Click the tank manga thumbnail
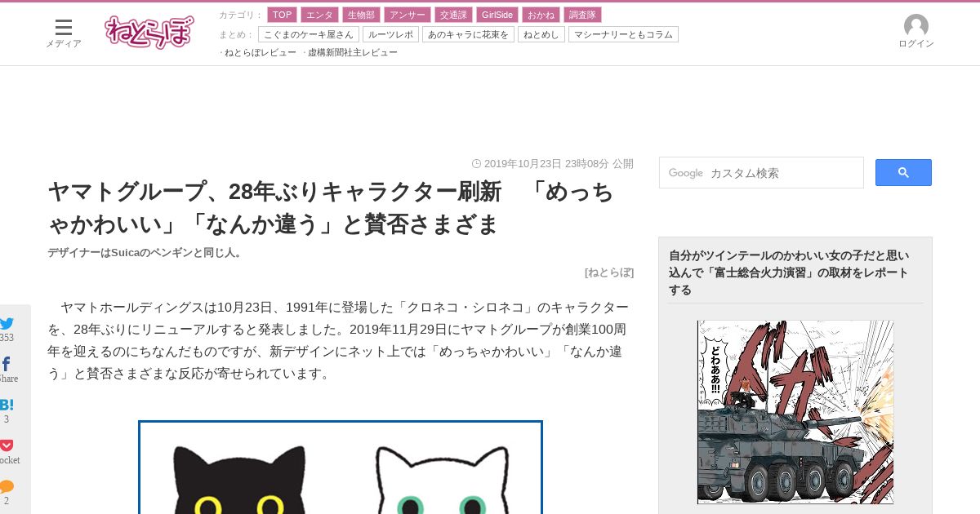Viewport: 980px width, 514px height. (795, 412)
